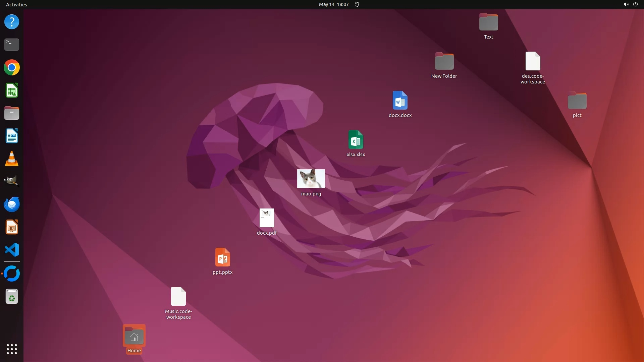Screen dimensions: 644x362
Task: Open system menu via power icon
Action: pyautogui.click(x=635, y=4)
